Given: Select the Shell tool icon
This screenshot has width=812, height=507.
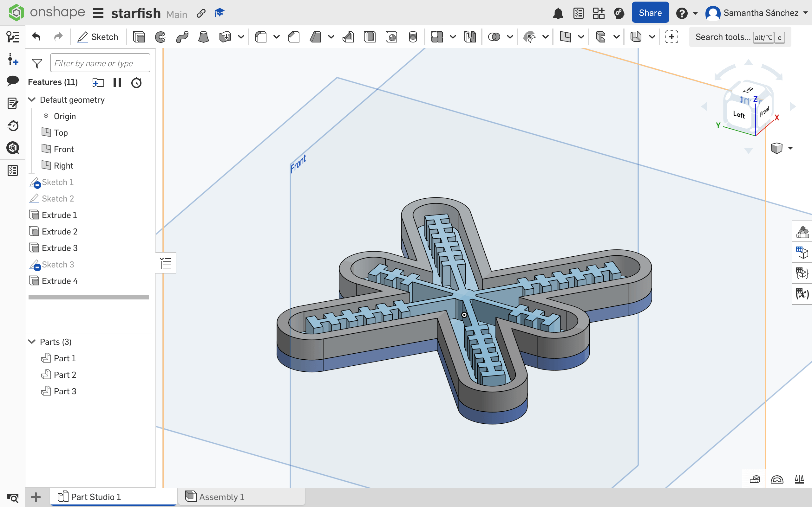Looking at the screenshot, I should 370,37.
